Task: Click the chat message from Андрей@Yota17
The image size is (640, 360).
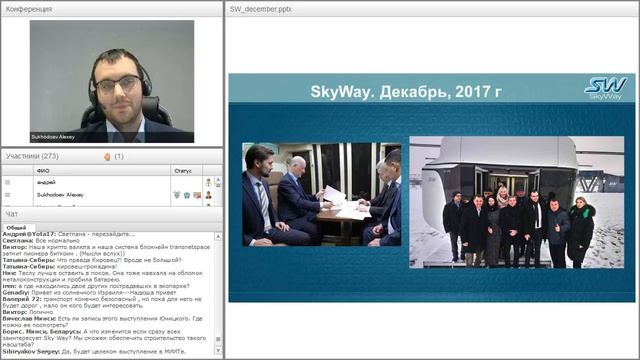Action: tap(69, 234)
